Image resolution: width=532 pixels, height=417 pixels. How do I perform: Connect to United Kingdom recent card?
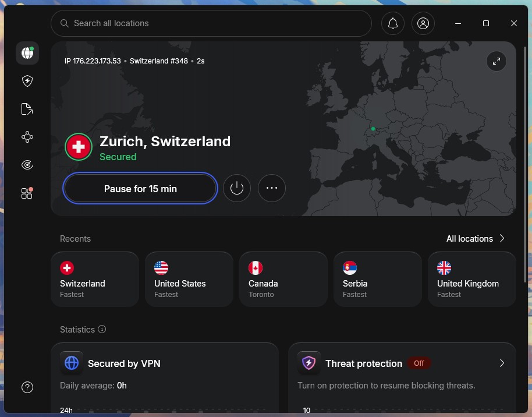point(472,279)
